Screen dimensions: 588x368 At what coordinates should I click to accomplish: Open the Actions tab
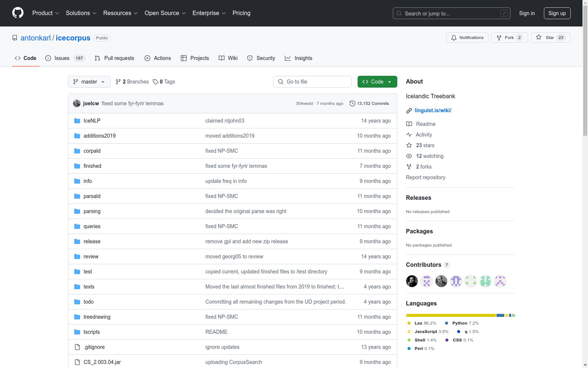click(x=158, y=58)
